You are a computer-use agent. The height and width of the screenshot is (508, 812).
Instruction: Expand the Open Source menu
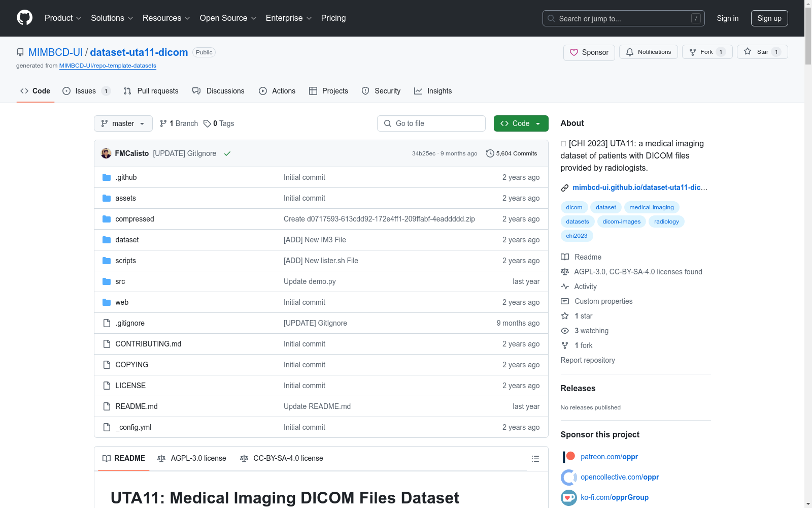(x=228, y=18)
